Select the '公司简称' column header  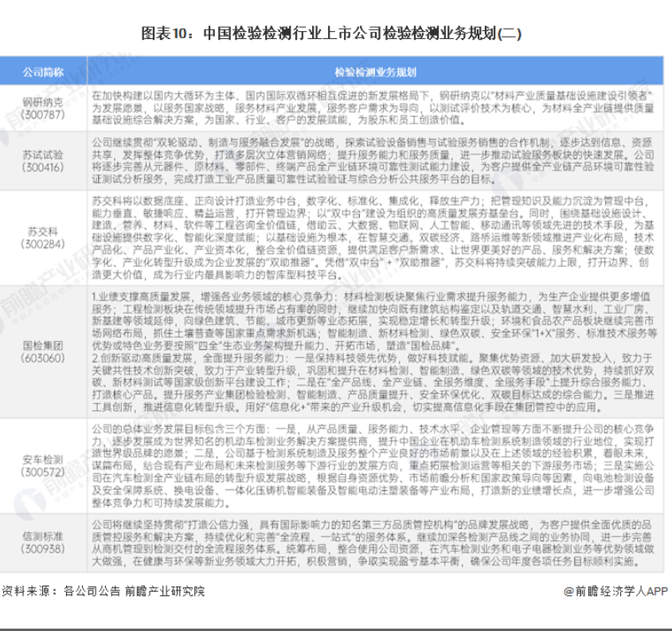[43, 72]
